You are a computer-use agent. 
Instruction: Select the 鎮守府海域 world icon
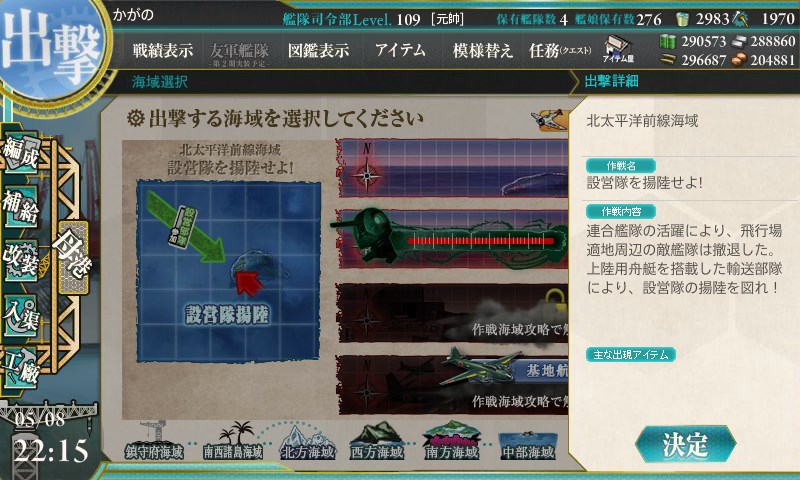(154, 441)
